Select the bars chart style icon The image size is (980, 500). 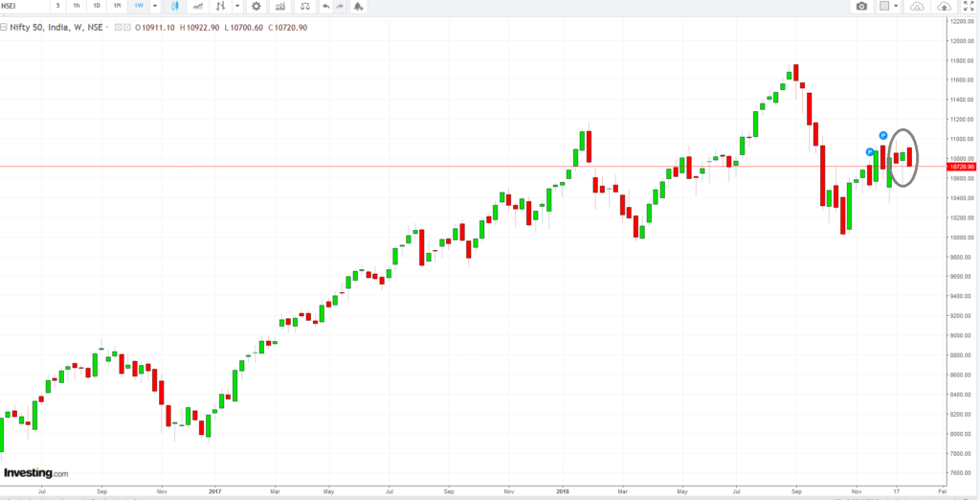point(221,7)
